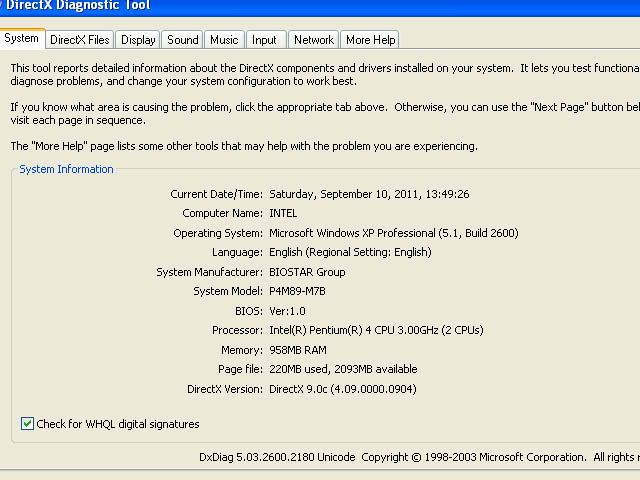Go to the Sound tab

point(182,40)
